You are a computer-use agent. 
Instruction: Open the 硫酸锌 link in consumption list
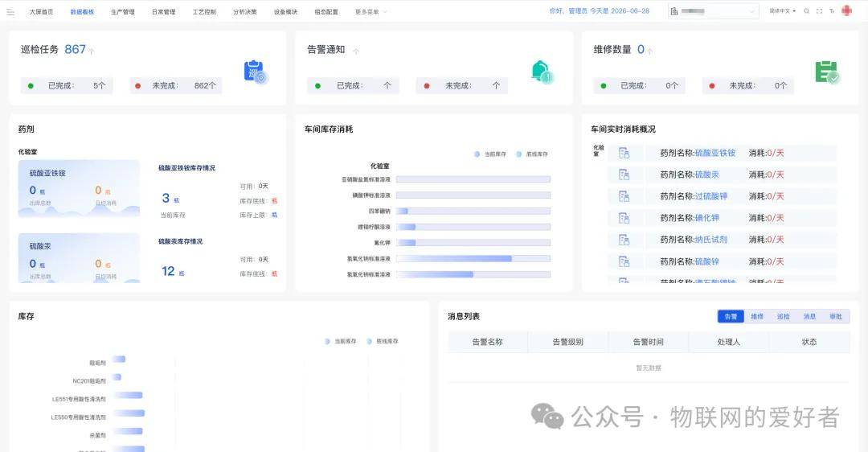click(x=707, y=261)
